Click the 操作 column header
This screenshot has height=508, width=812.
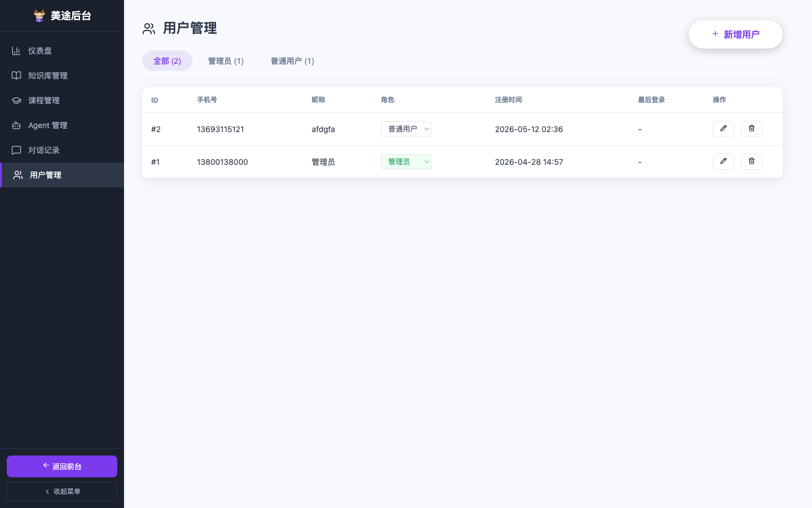720,100
